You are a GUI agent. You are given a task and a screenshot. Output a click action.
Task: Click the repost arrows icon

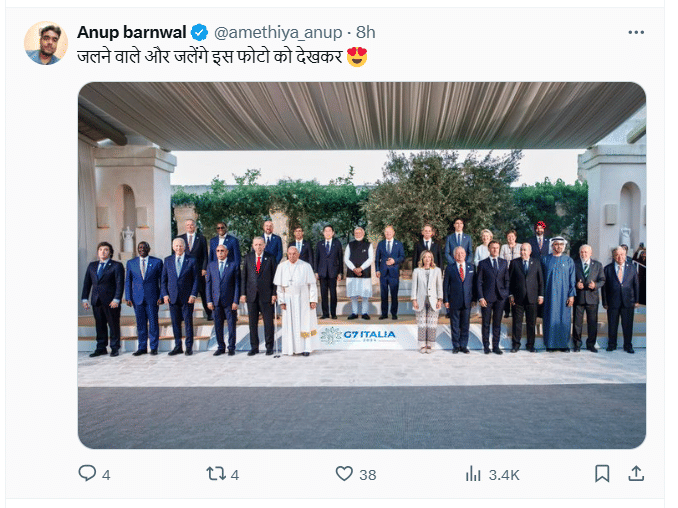pyautogui.click(x=215, y=474)
